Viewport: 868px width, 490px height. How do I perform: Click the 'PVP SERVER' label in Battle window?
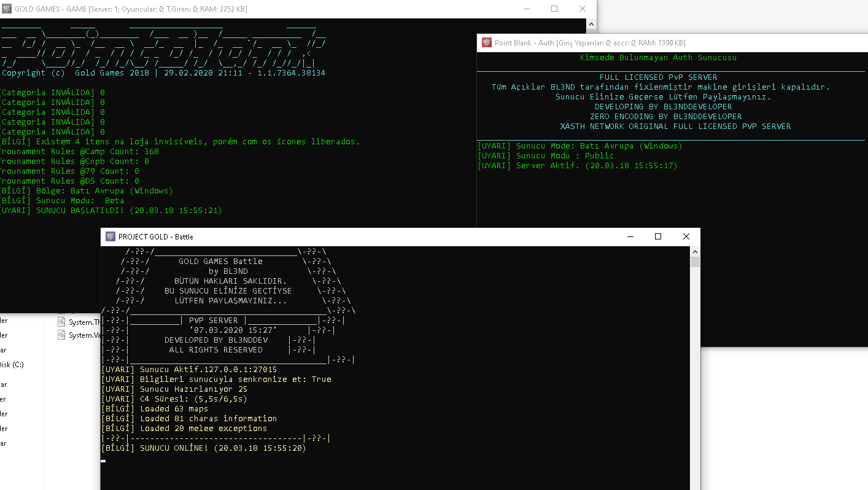pyautogui.click(x=214, y=321)
